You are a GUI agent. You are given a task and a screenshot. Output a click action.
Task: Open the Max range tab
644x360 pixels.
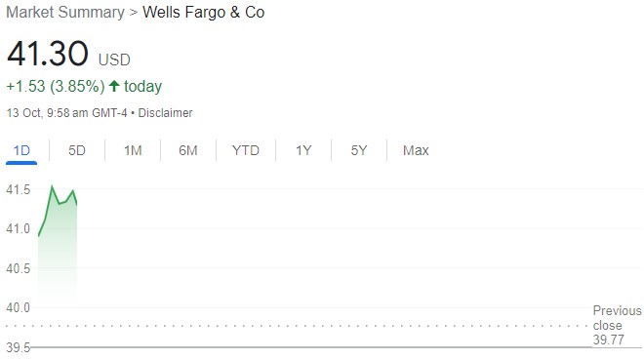click(416, 150)
